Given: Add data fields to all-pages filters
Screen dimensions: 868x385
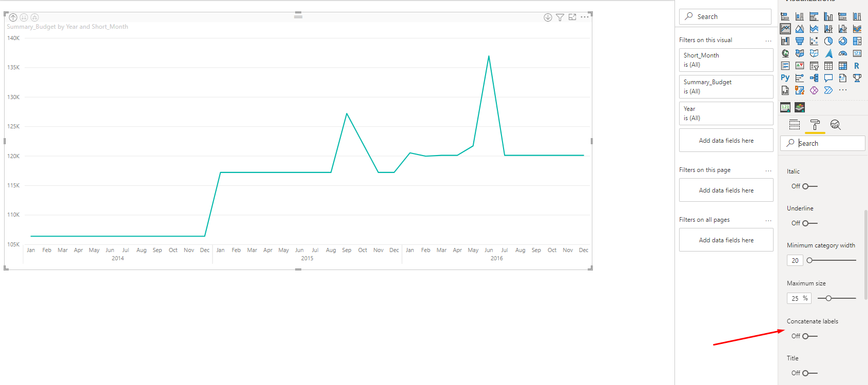Looking at the screenshot, I should [x=726, y=240].
